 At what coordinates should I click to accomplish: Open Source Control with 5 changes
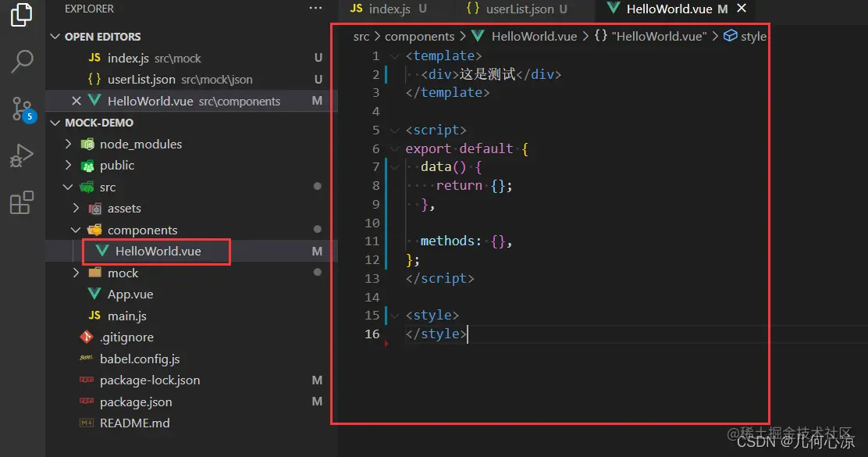23,109
